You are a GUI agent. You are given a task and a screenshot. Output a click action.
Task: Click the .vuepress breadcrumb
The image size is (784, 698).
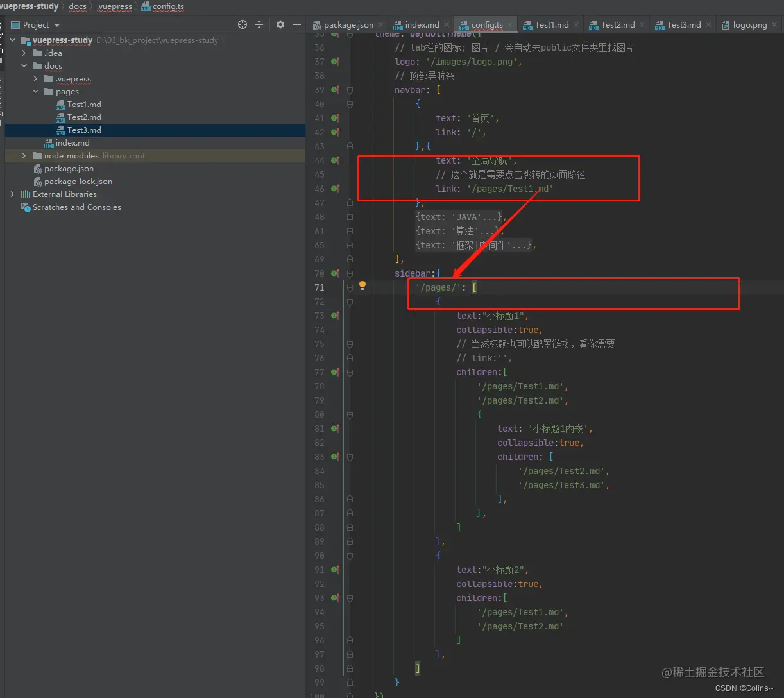point(114,6)
